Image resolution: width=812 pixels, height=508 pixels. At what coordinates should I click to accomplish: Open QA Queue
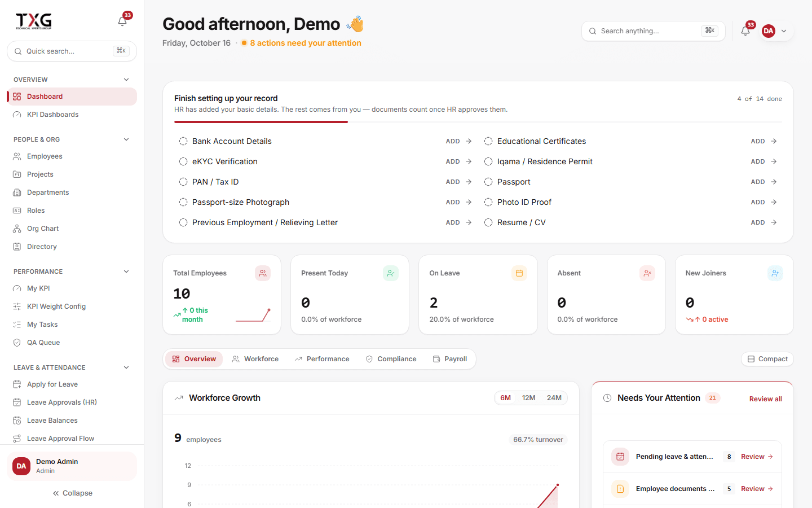point(72,343)
